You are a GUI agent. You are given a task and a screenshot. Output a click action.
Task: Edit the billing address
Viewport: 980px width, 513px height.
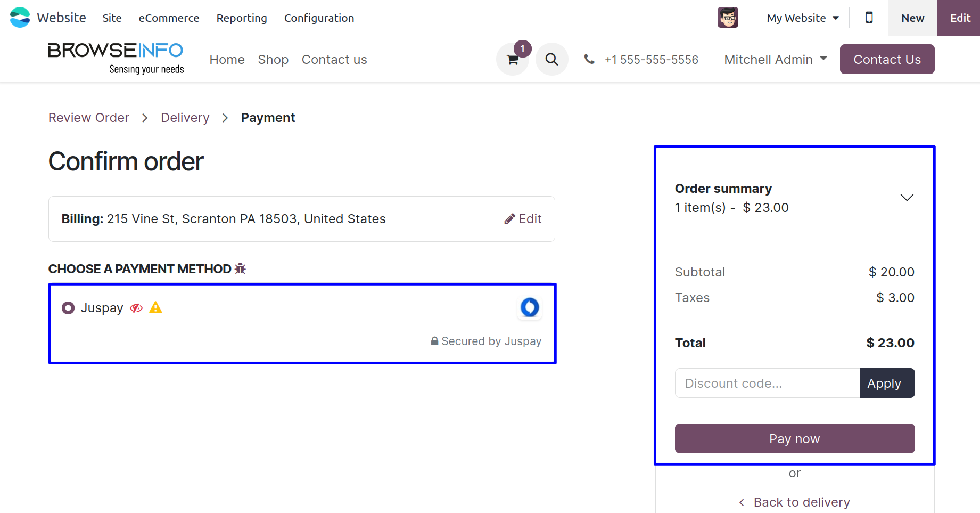[x=523, y=219]
